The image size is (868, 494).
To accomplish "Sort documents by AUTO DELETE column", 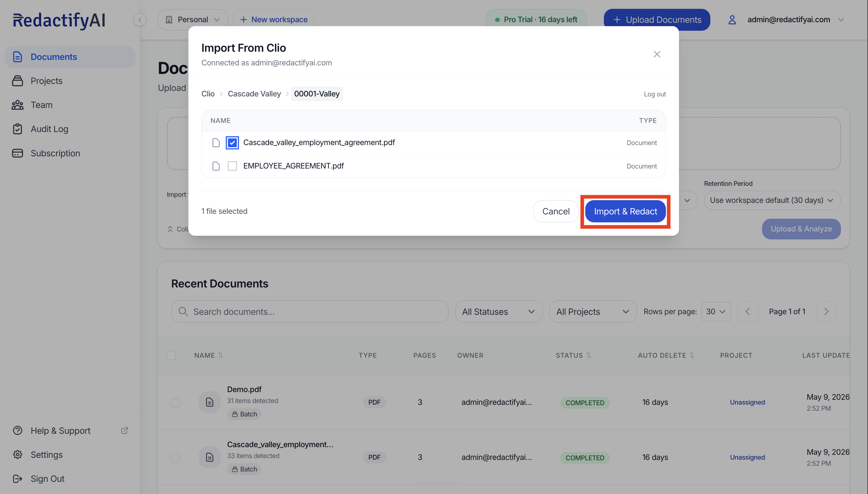I will tap(666, 355).
